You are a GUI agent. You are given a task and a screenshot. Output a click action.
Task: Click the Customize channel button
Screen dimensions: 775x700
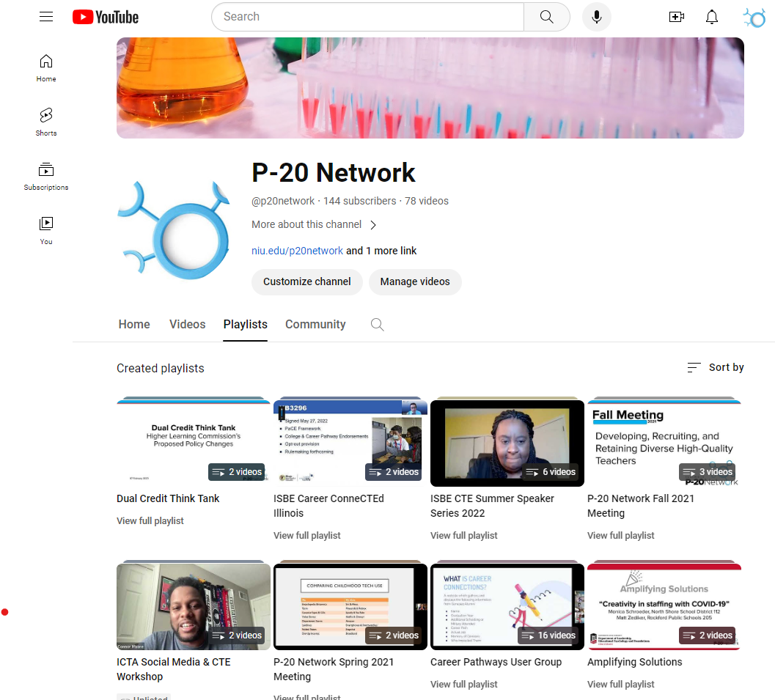coord(306,281)
